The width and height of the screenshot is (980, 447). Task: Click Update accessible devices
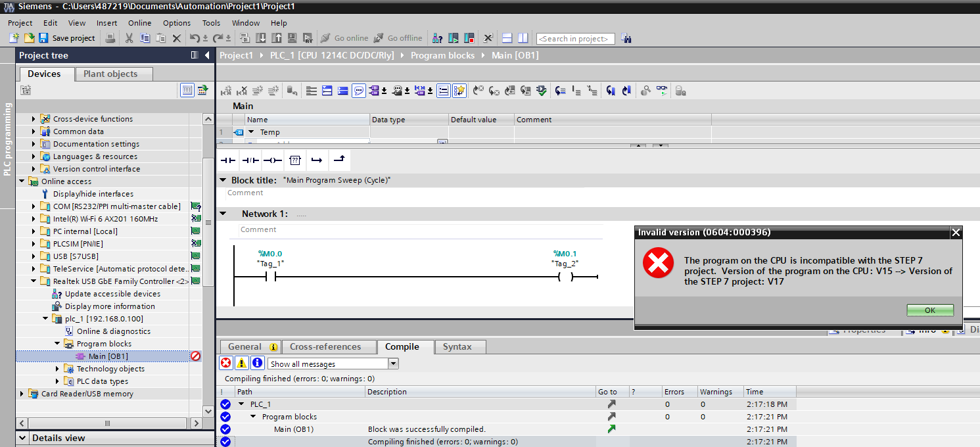(x=112, y=294)
